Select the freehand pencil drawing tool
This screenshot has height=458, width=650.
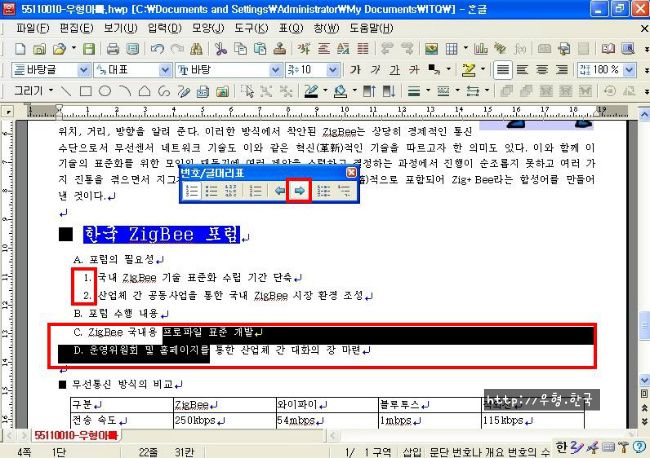click(183, 91)
